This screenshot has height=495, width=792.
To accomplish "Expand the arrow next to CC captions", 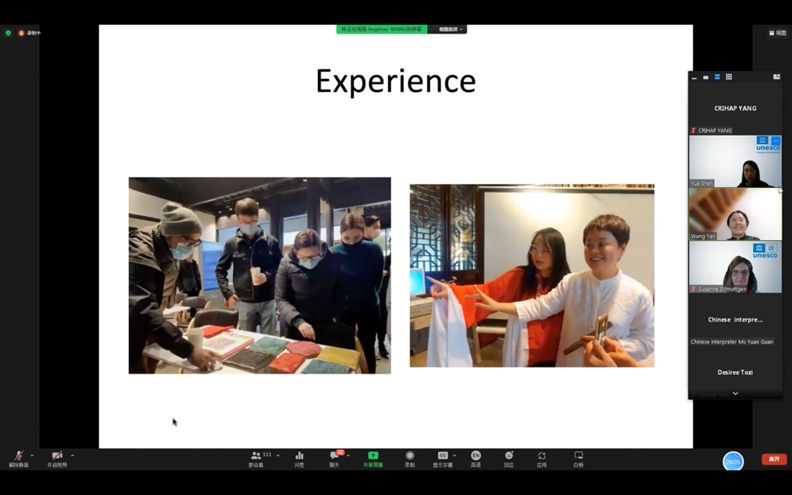I will pyautogui.click(x=455, y=456).
